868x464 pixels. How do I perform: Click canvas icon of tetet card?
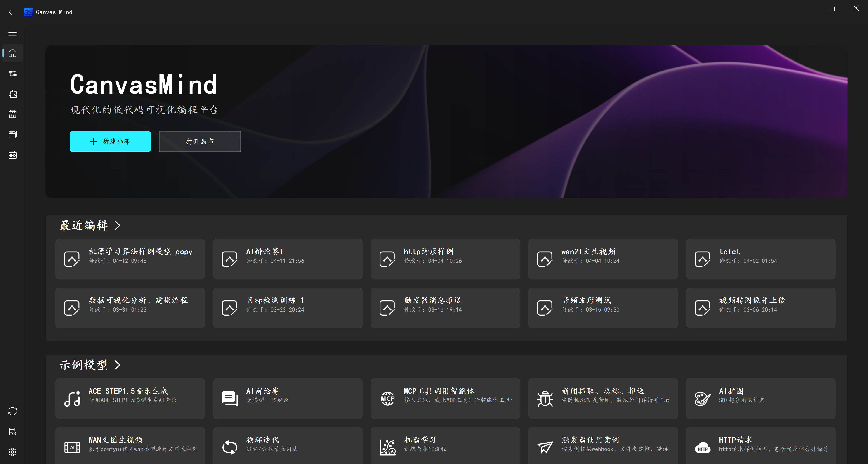tap(703, 259)
